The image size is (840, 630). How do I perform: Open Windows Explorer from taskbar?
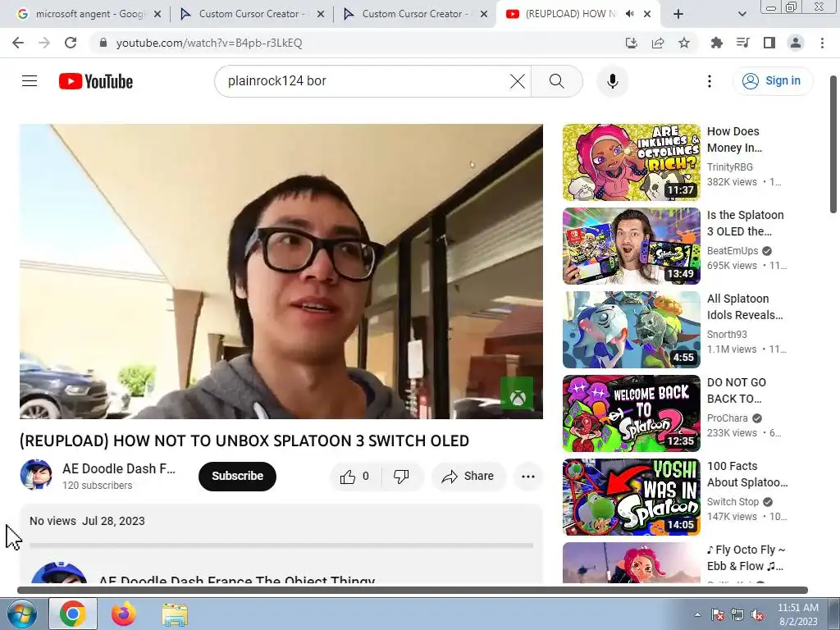tap(175, 614)
